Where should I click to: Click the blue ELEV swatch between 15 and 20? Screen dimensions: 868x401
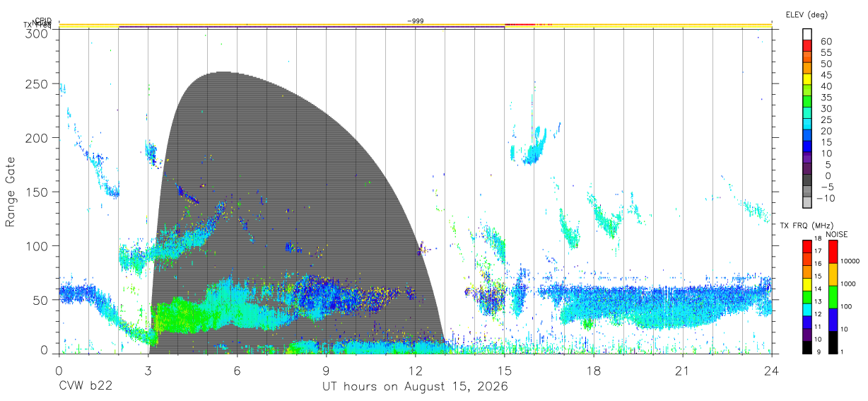pos(807,136)
